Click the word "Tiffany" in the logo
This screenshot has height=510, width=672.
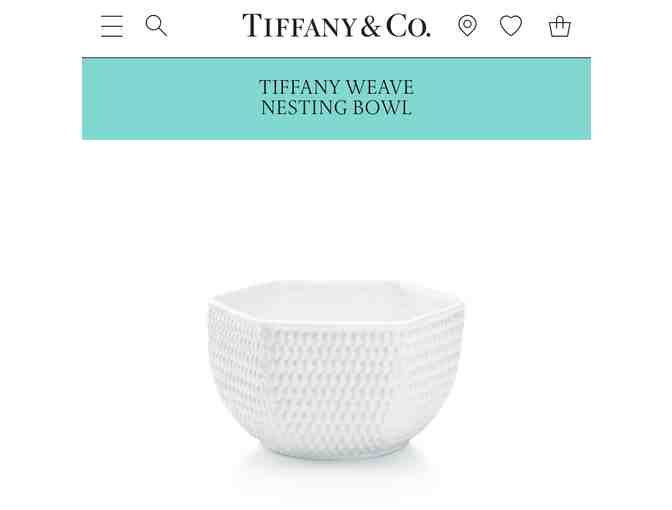[299, 26]
